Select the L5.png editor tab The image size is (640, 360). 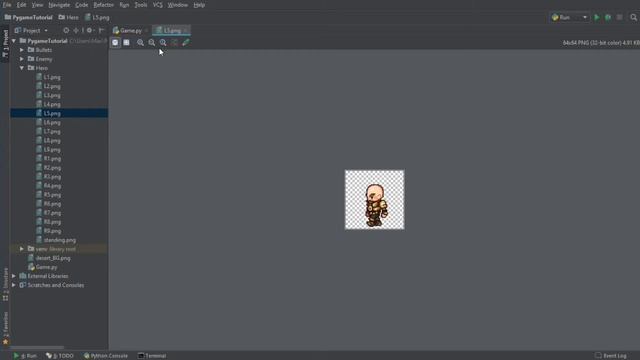coord(171,31)
